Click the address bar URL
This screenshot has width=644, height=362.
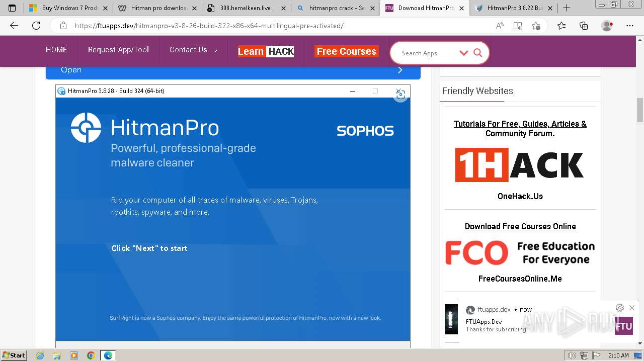click(x=209, y=26)
